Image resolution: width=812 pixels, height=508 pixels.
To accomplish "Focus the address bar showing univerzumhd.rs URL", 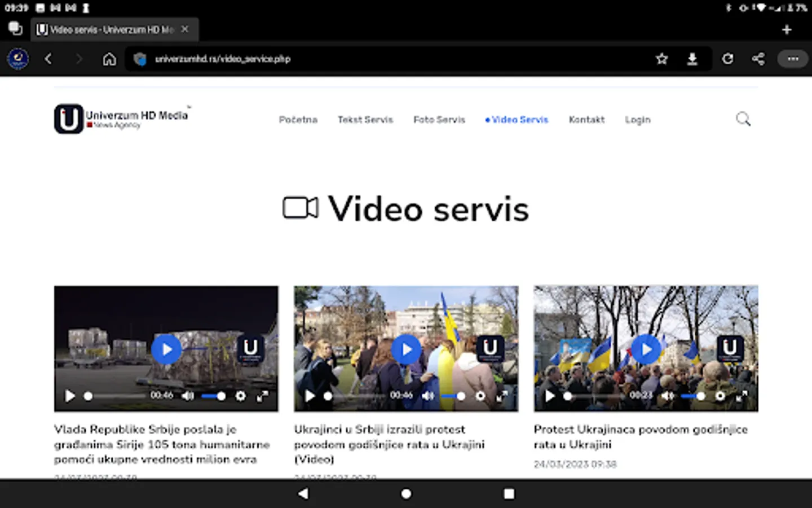I will tap(389, 59).
